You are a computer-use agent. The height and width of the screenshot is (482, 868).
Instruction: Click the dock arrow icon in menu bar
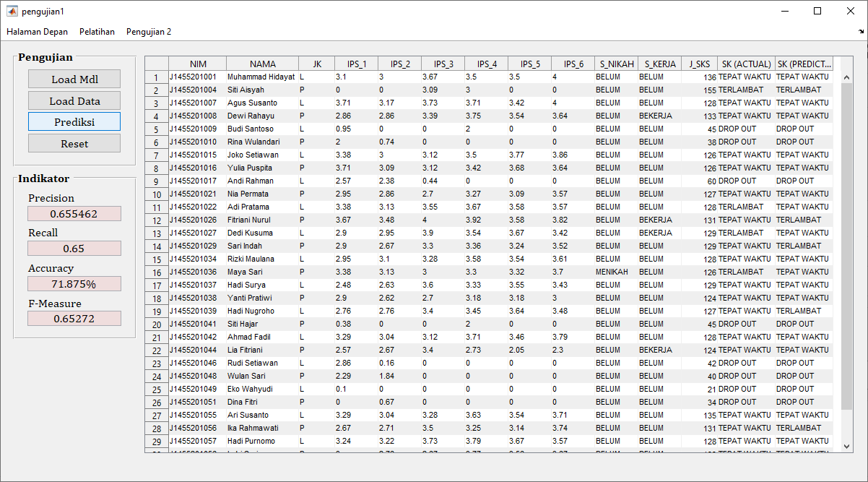(x=861, y=32)
